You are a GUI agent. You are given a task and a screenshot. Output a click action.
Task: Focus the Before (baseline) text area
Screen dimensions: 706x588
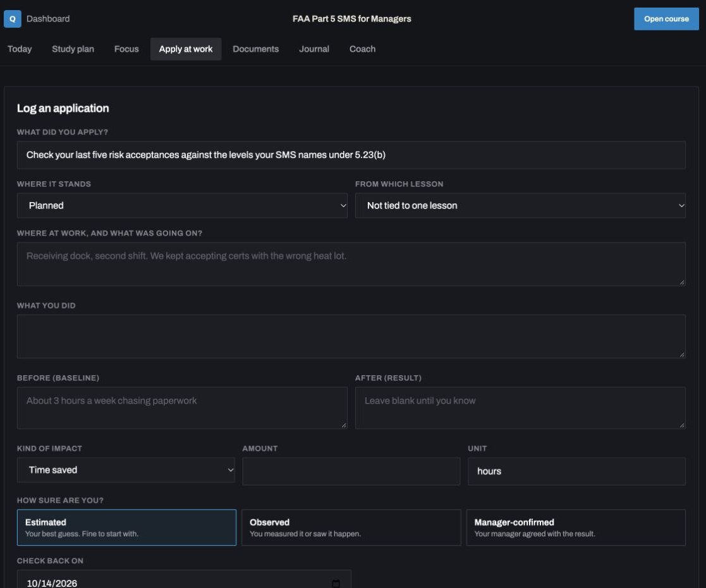(x=183, y=408)
